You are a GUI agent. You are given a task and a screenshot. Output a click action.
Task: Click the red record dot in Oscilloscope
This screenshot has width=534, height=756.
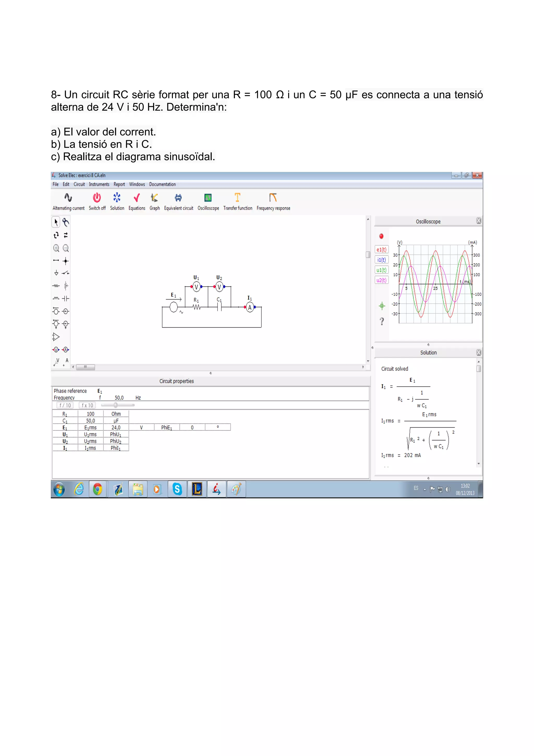click(x=381, y=236)
